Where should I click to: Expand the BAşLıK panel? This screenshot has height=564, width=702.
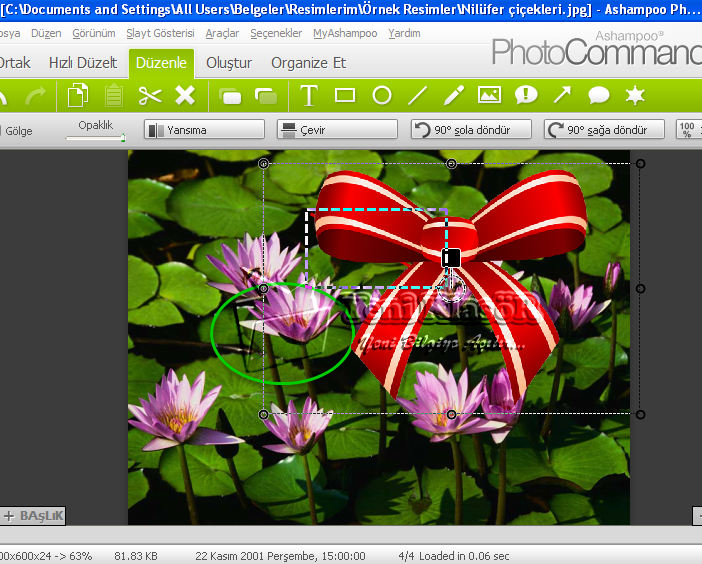point(33,516)
